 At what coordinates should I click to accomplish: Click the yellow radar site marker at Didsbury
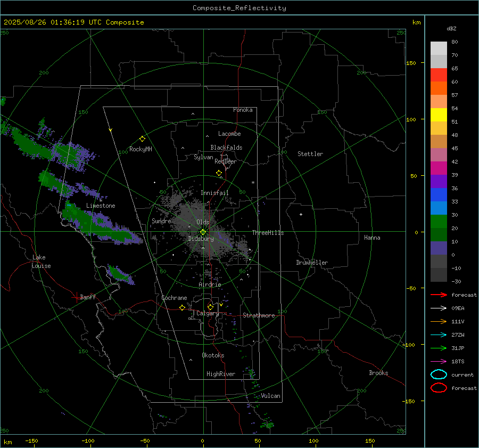coord(203,232)
